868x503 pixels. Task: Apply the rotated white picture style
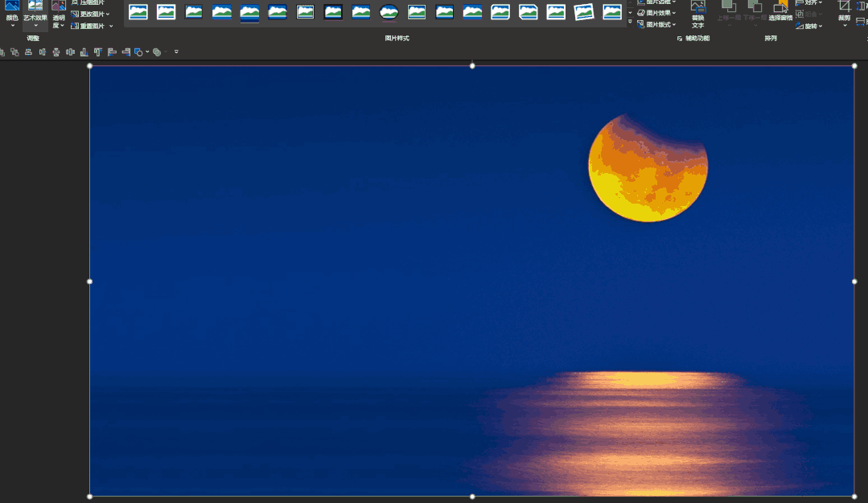pyautogui.click(x=583, y=11)
